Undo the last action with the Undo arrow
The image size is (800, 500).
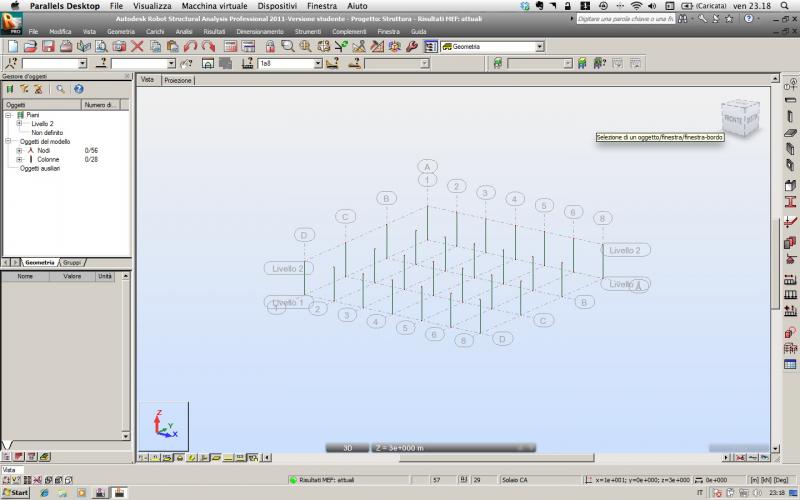[x=190, y=46]
